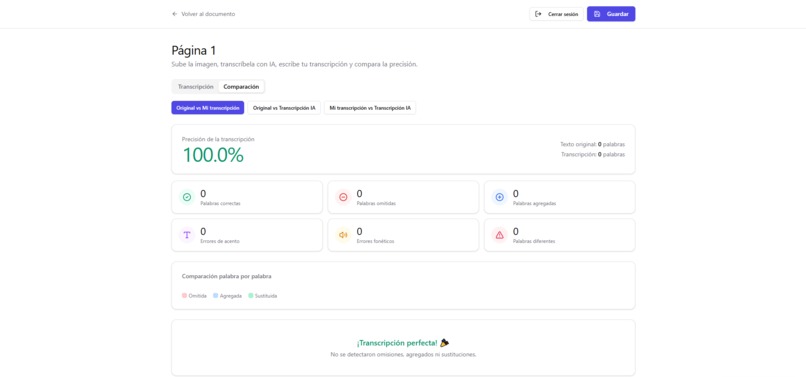Click the Palabras diferentes label
Viewport: 806px width, 377px height.
(534, 242)
